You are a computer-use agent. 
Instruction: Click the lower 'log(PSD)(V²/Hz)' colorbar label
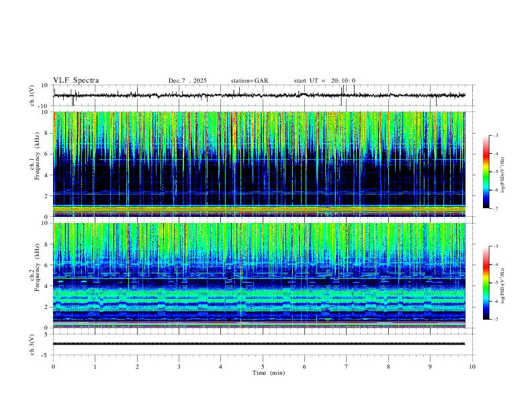(503, 285)
